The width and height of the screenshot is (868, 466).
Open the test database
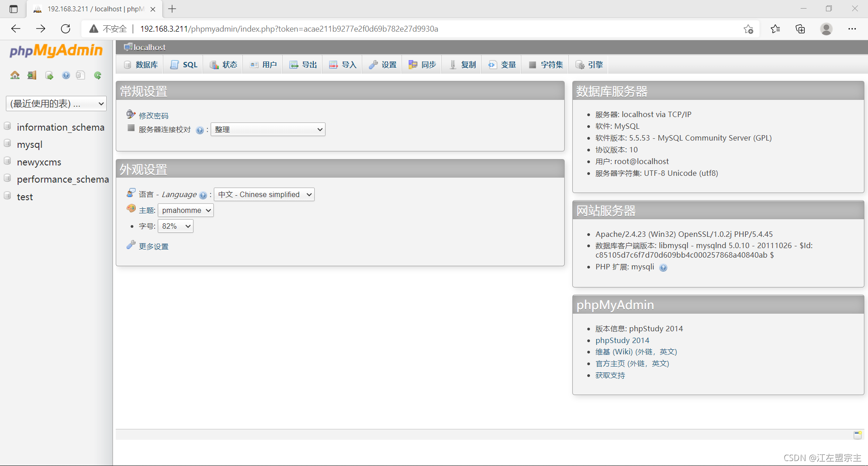(25, 197)
